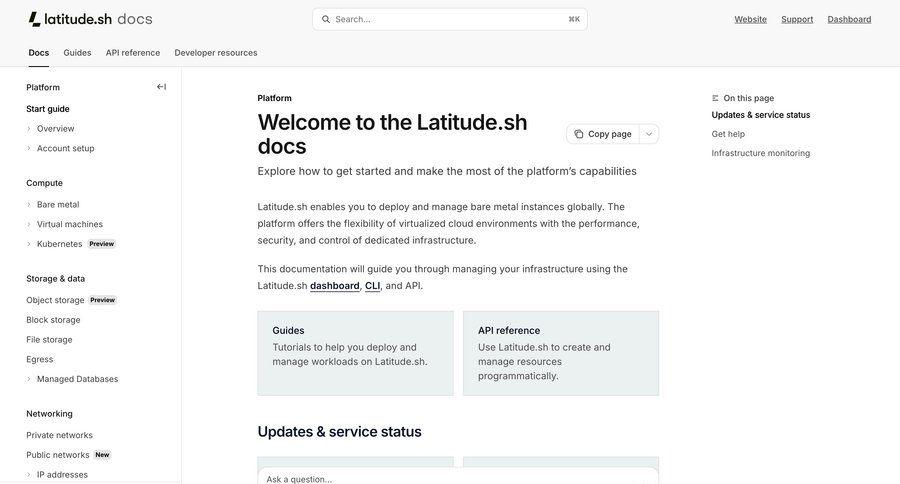Click the Networking sidebar heading
Screen dimensions: 900x484
click(49, 414)
